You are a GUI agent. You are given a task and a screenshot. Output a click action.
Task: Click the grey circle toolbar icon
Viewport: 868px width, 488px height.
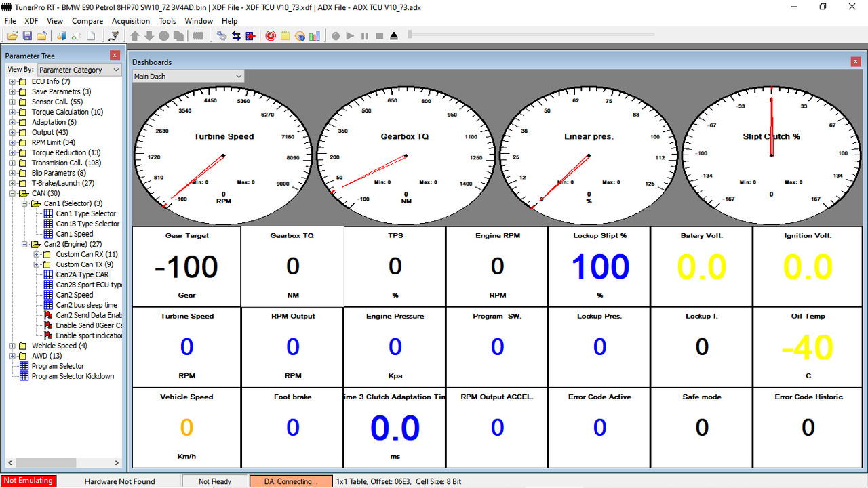164,36
